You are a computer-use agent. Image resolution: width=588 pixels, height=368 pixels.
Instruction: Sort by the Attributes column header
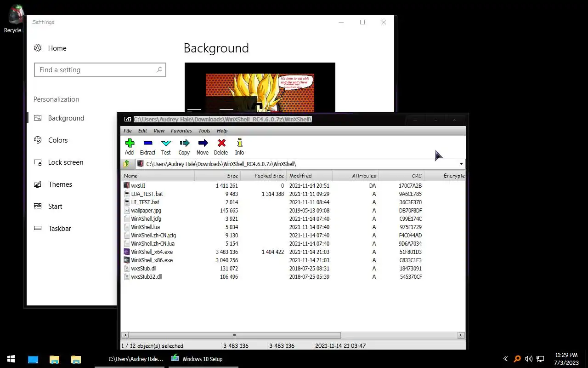(355, 176)
